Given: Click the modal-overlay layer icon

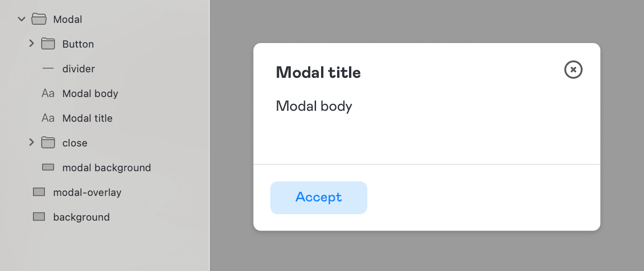Looking at the screenshot, I should 39,192.
